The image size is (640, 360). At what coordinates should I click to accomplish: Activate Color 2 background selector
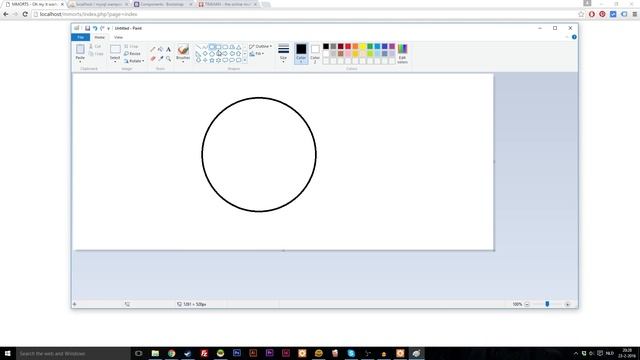click(315, 53)
